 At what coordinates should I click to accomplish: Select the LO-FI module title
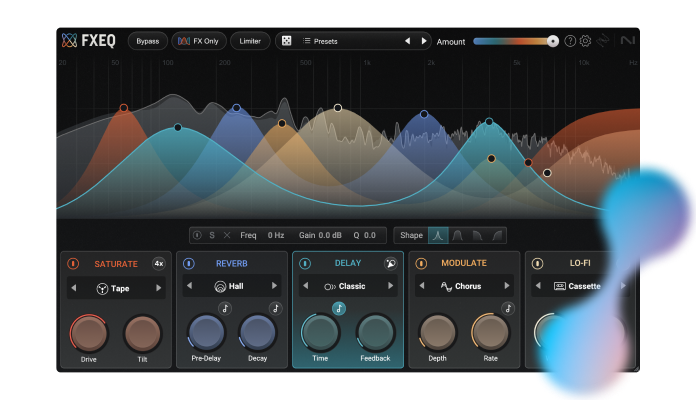click(x=580, y=263)
